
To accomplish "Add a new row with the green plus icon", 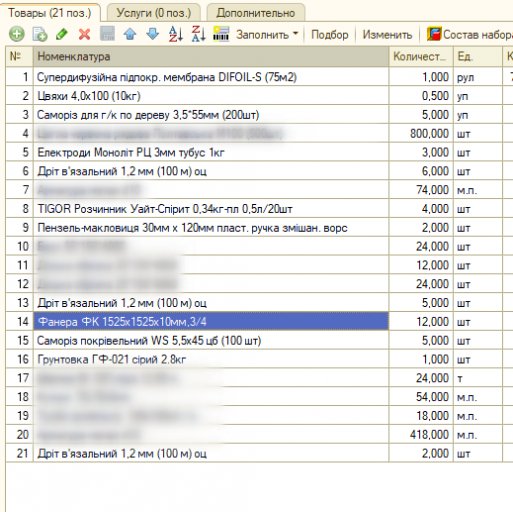I will [17, 34].
